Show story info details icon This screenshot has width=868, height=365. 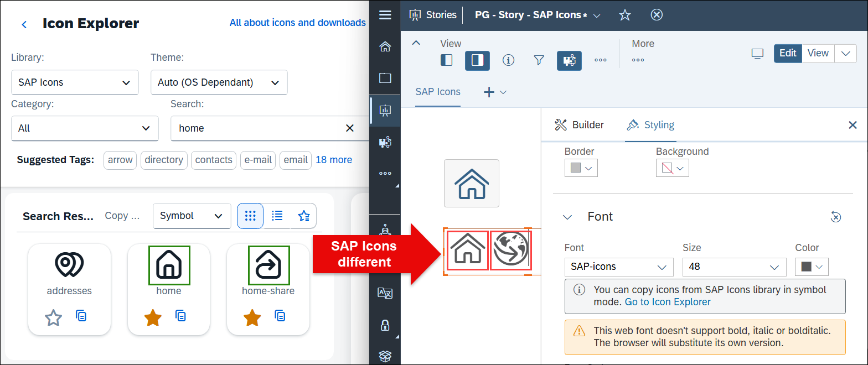[x=508, y=60]
